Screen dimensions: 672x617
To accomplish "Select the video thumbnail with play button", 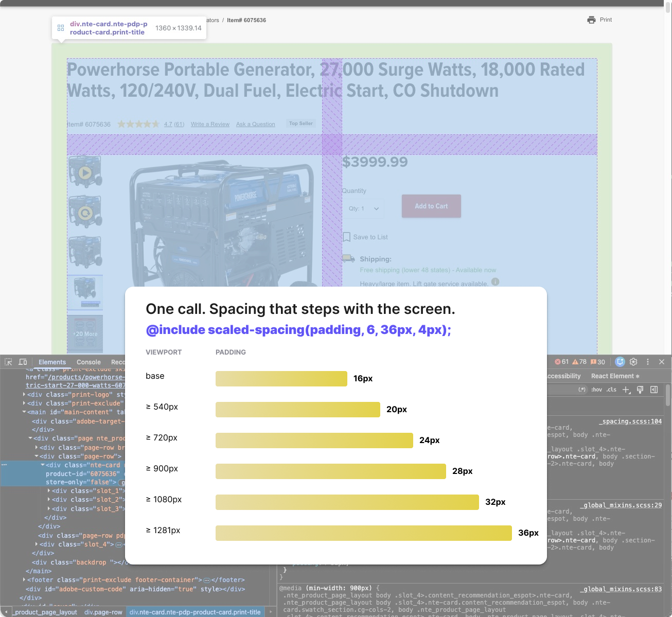I will click(x=85, y=172).
